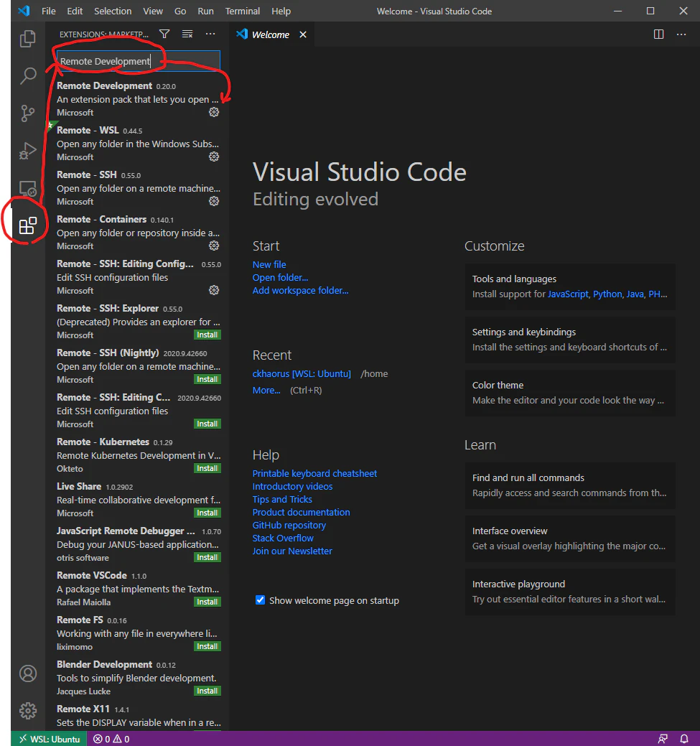This screenshot has width=700, height=746.
Task: Install Remote - Kubernetes extension
Action: click(207, 468)
